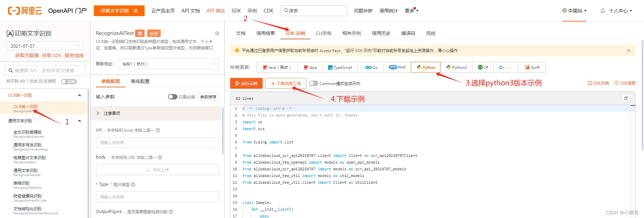Open 获取 SDK link
Image resolution: width=644 pixels, height=218 pixels.
click(52, 55)
